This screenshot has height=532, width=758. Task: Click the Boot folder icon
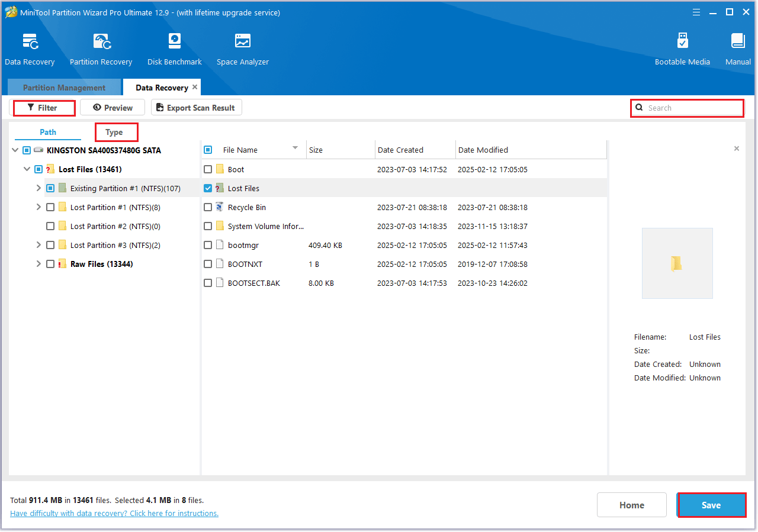click(x=220, y=169)
